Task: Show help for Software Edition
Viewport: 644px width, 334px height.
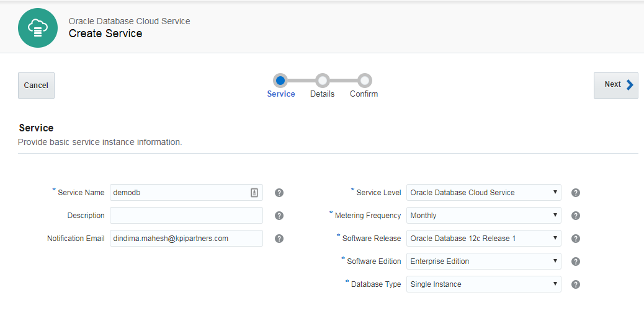Action: click(576, 261)
